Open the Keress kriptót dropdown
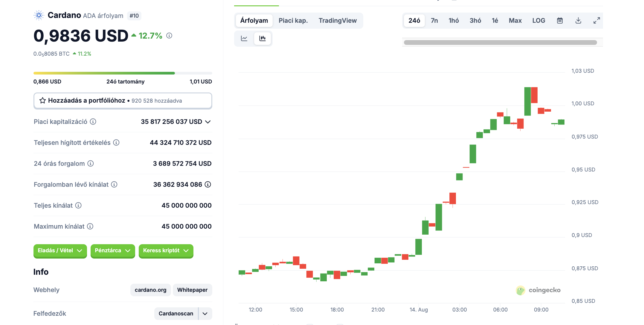The height and width of the screenshot is (325, 644). 166,251
